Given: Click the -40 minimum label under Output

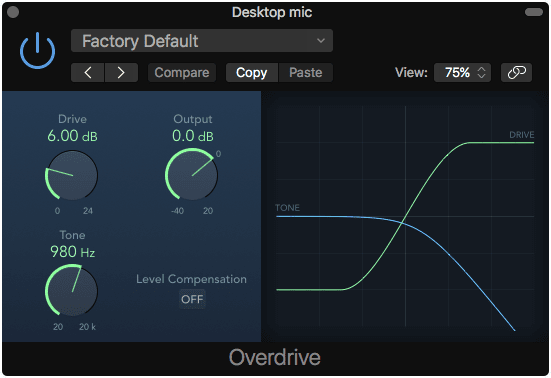Looking at the screenshot, I should [177, 211].
